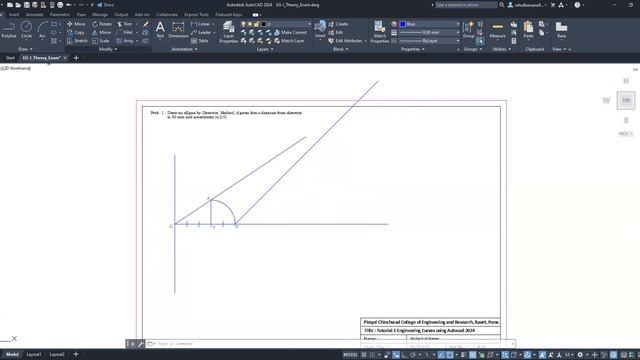Expand the Annotation panel
Image resolution: width=640 pixels, height=360 pixels.
[184, 49]
